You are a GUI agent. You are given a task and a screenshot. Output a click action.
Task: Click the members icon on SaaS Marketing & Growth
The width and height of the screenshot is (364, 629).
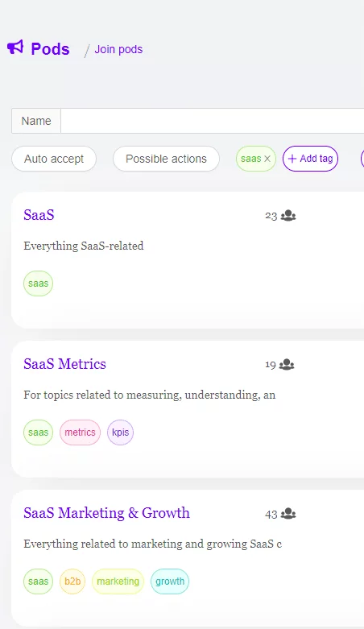coord(288,514)
